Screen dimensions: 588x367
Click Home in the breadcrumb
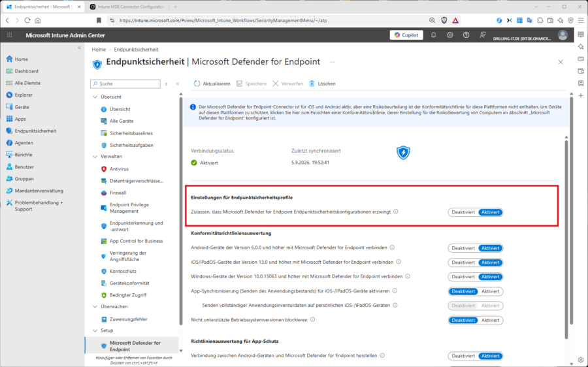[x=99, y=50]
